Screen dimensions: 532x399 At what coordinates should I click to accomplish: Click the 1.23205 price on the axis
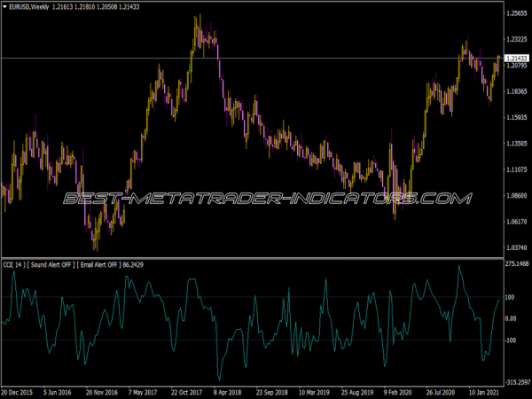point(515,39)
